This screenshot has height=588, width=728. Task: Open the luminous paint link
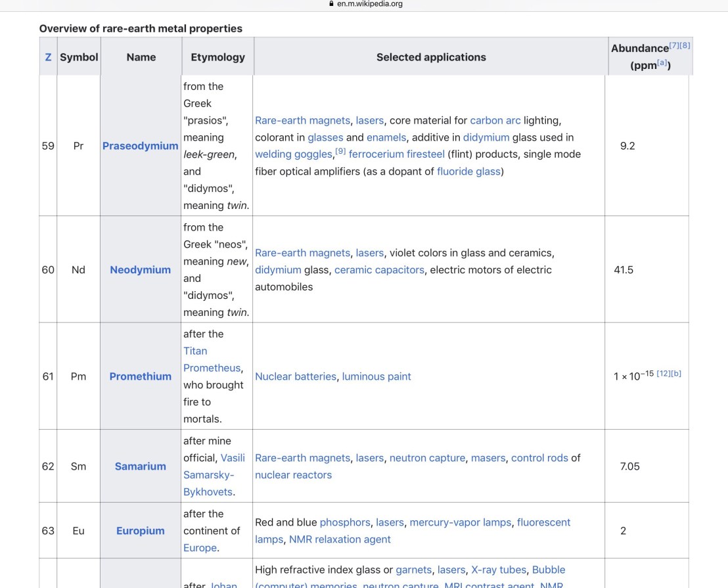click(x=376, y=376)
